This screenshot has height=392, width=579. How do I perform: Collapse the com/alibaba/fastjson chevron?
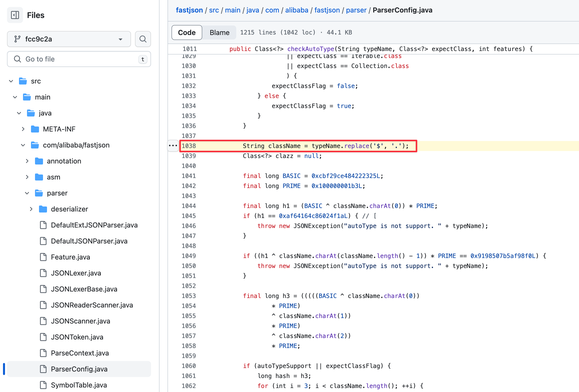pyautogui.click(x=23, y=145)
